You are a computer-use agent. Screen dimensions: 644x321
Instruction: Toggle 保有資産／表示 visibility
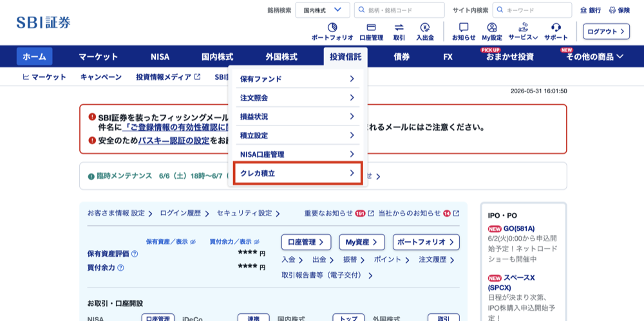click(171, 242)
